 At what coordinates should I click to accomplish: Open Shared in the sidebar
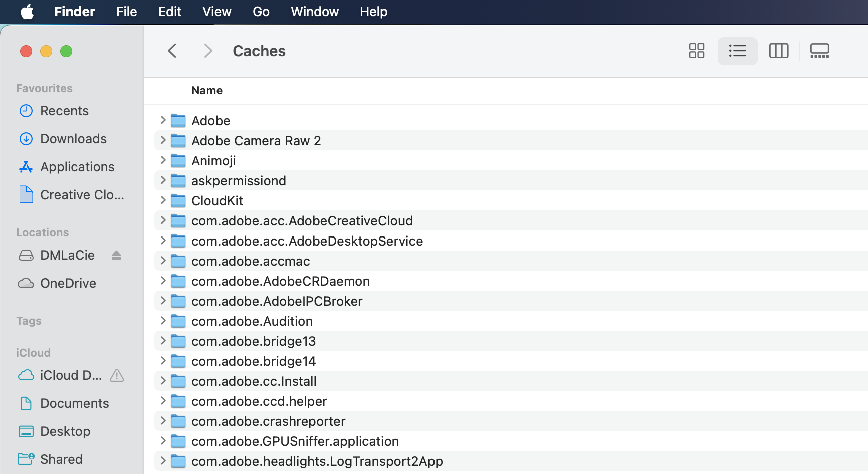point(62,459)
